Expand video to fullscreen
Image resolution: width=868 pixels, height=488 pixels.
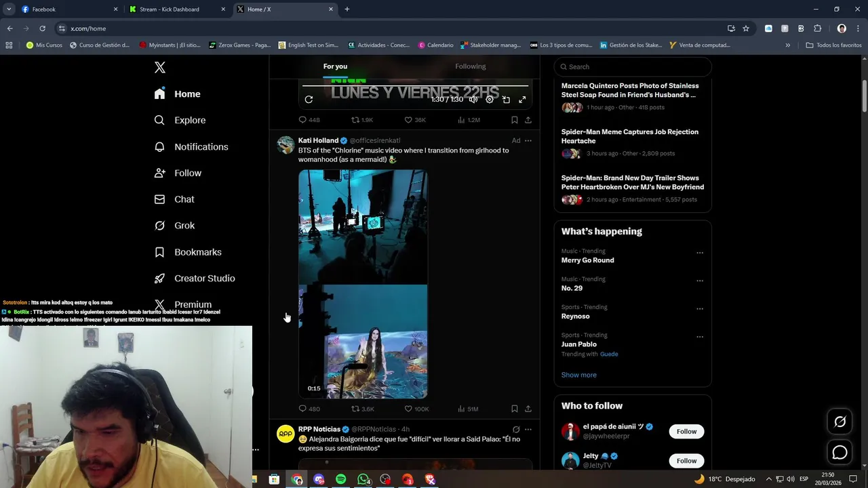pyautogui.click(x=522, y=100)
